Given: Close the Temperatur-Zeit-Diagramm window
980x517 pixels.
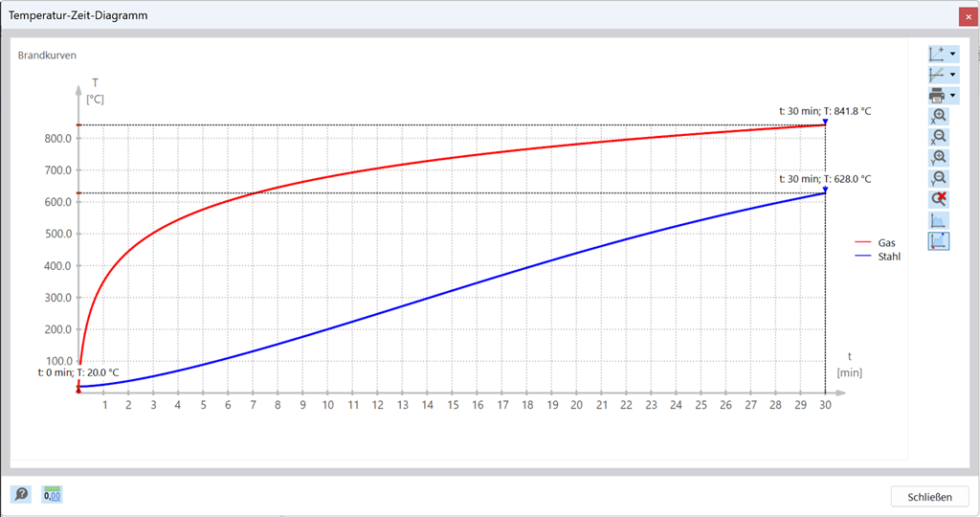Looking at the screenshot, I should tap(969, 17).
